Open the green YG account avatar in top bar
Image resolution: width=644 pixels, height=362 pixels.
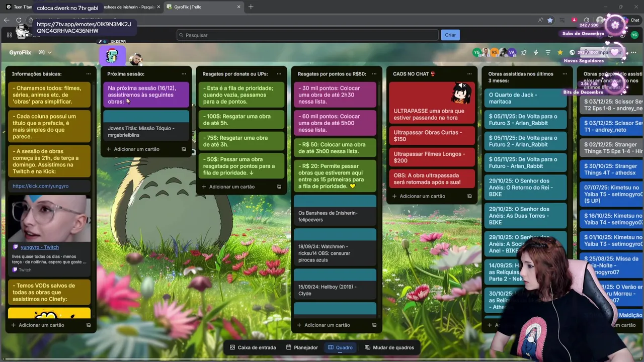634,35
